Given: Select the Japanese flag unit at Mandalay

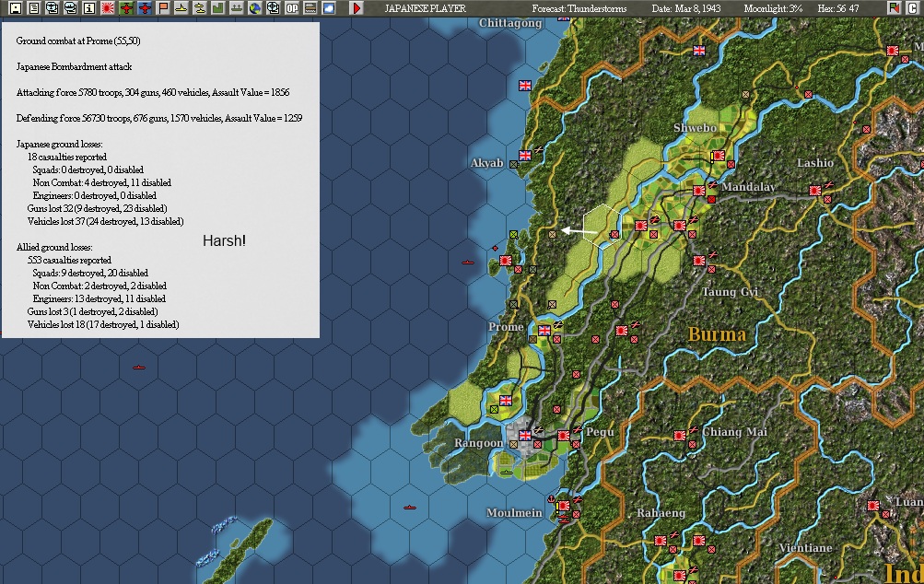Looking at the screenshot, I should click(699, 191).
